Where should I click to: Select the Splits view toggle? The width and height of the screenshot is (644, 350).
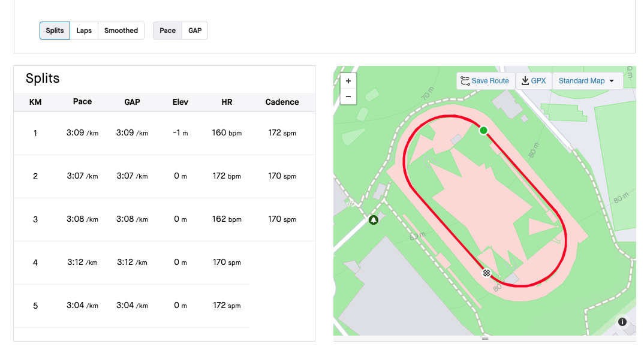coord(55,31)
